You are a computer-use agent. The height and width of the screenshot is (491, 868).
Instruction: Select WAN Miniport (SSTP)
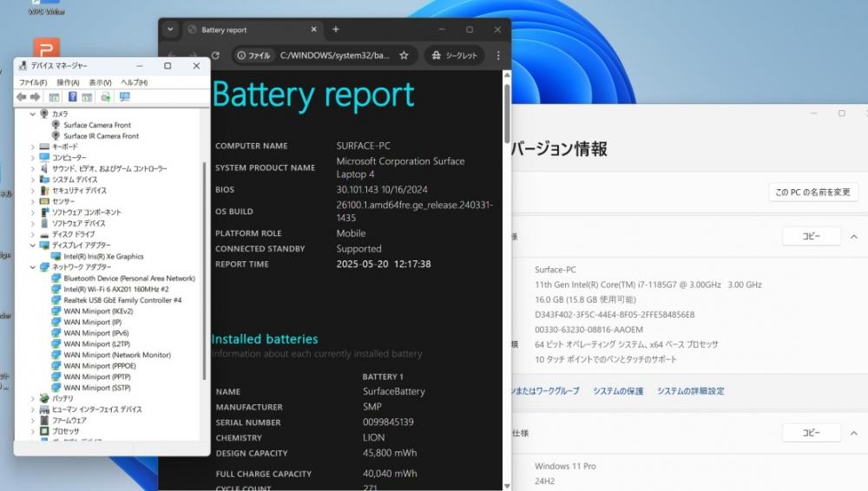[x=97, y=388]
